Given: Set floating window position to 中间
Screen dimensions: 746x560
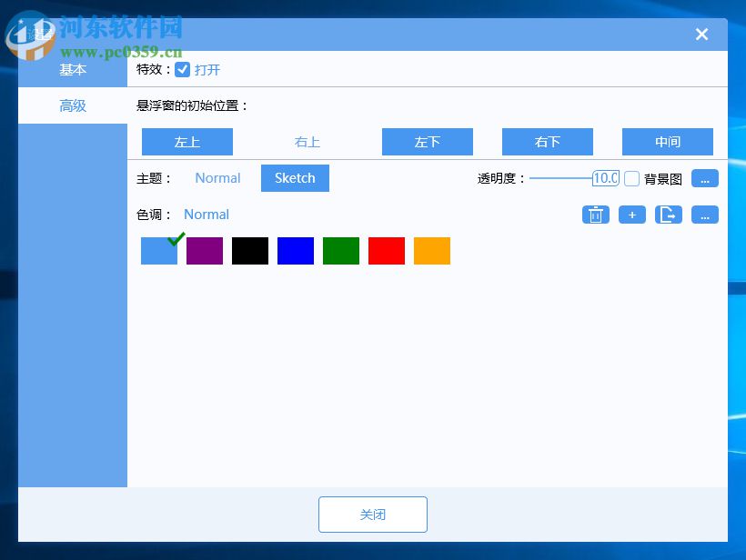Looking at the screenshot, I should (667, 142).
